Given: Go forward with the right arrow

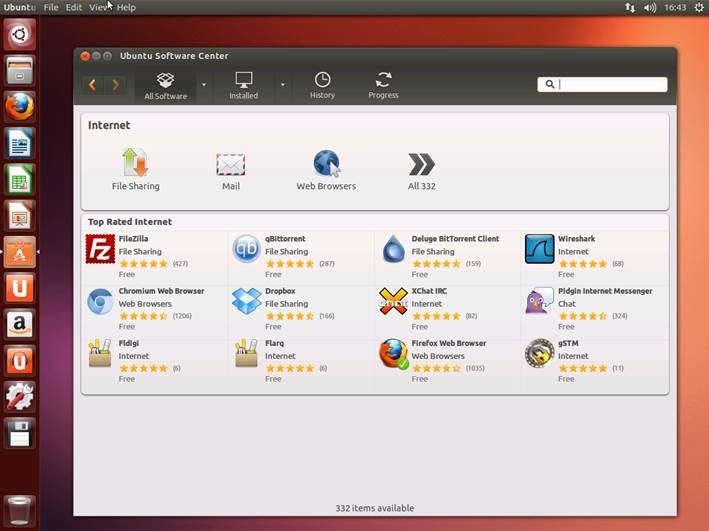Looking at the screenshot, I should click(115, 85).
